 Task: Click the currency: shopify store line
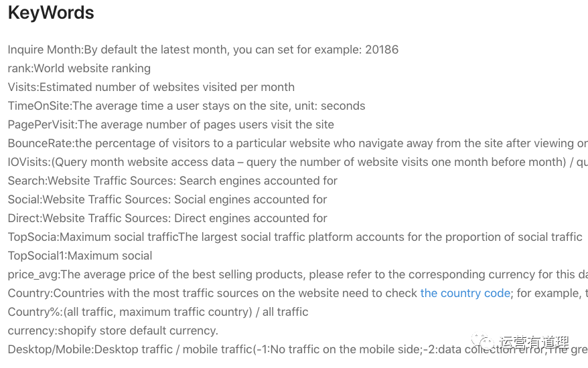tap(113, 331)
